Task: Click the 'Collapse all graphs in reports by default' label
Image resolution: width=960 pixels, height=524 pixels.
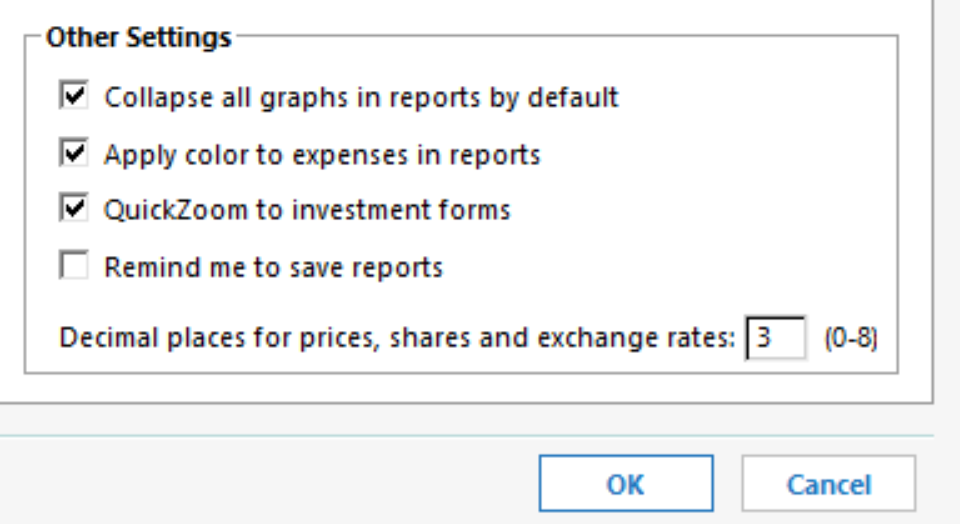Action: 361,97
